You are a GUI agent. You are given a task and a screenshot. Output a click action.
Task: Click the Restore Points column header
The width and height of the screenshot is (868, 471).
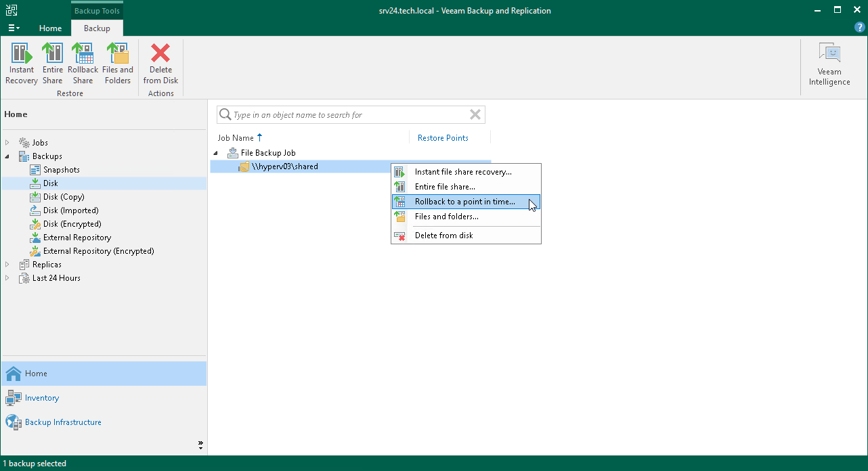[x=442, y=137]
